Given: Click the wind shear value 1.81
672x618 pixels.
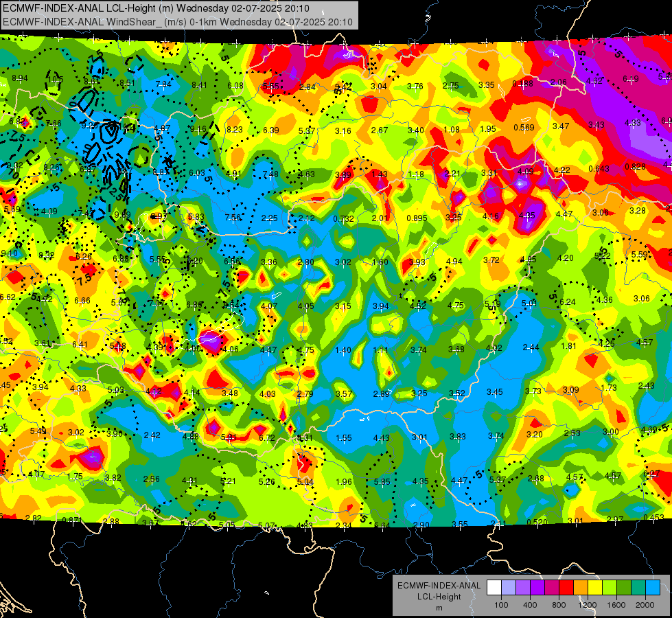Looking at the screenshot, I should tap(569, 345).
